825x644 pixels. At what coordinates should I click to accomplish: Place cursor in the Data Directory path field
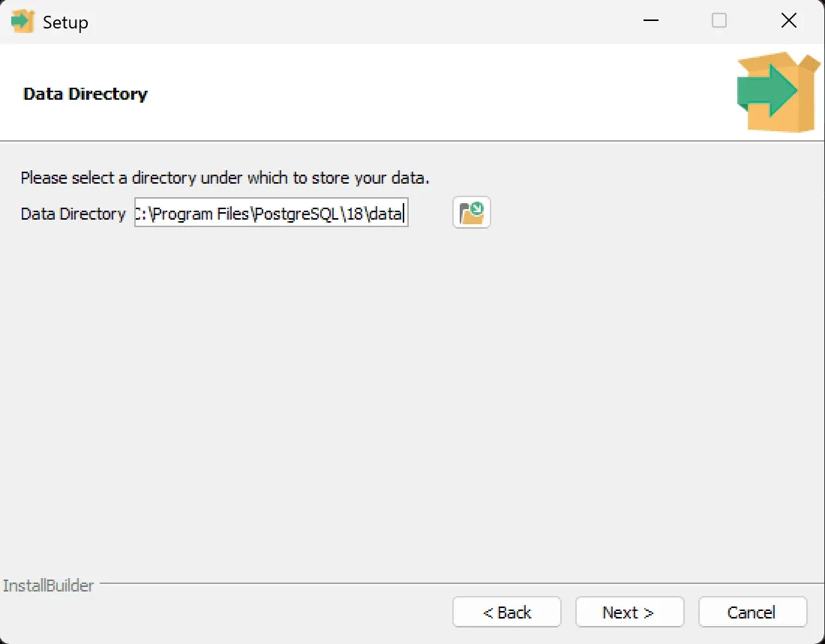270,212
